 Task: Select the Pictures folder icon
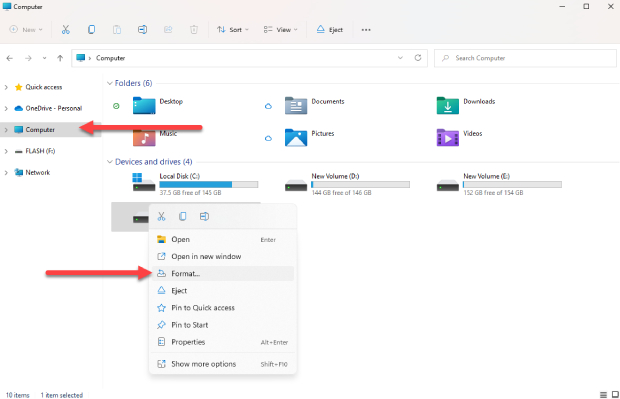tap(296, 138)
